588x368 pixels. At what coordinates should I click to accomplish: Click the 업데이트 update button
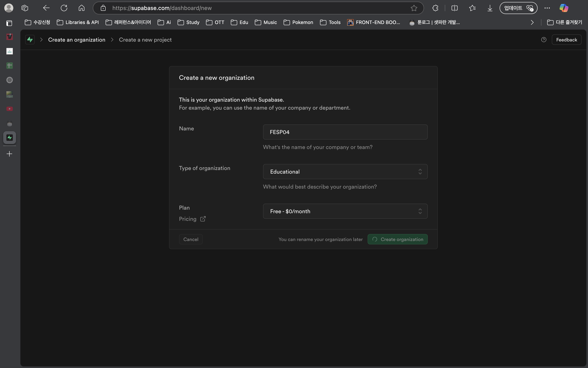tap(518, 8)
